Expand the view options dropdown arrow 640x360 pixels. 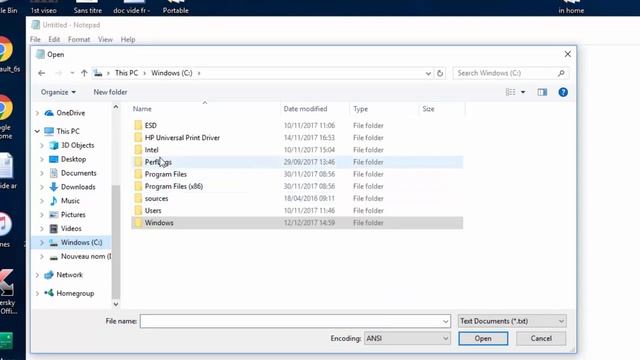pyautogui.click(x=523, y=92)
